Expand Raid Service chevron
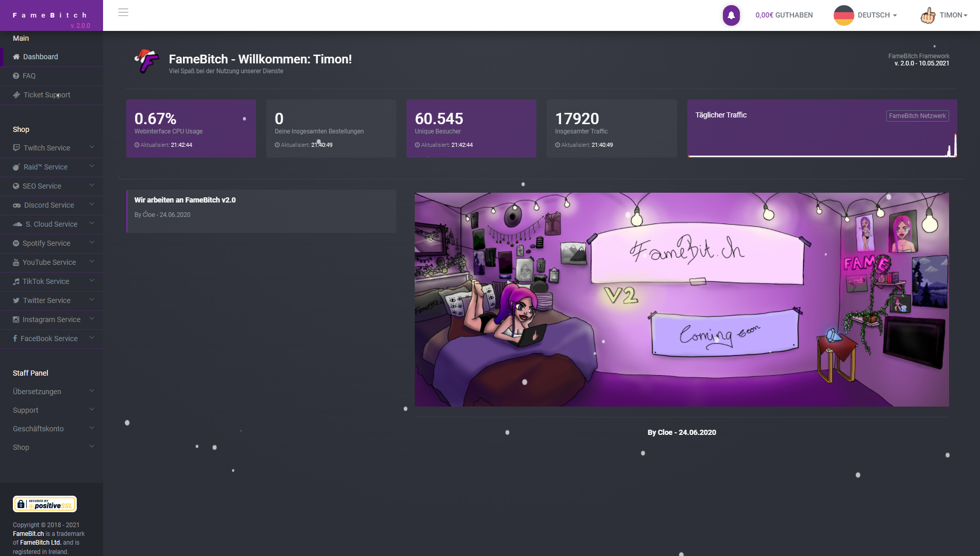 click(92, 166)
